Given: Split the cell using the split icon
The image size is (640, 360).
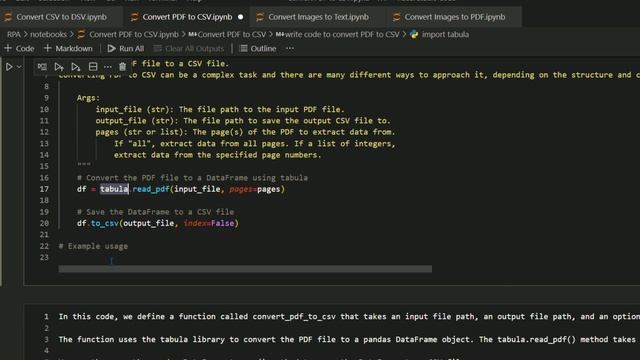Looking at the screenshot, I should 93,67.
